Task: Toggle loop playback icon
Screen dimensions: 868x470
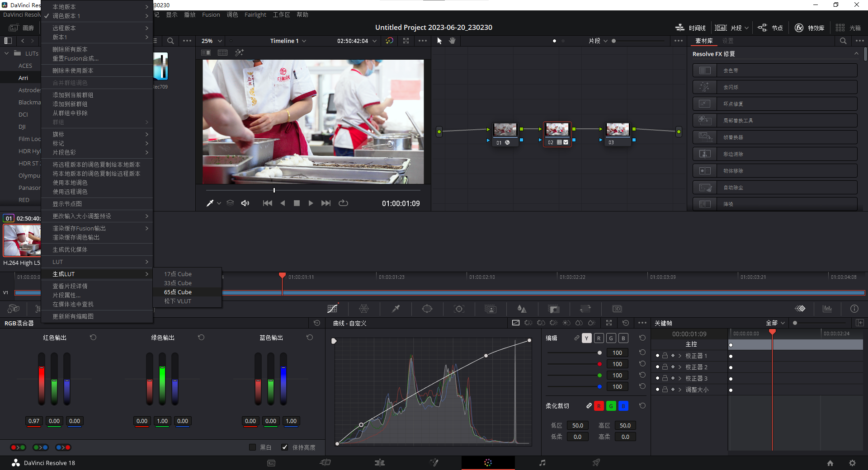Action: tap(343, 203)
